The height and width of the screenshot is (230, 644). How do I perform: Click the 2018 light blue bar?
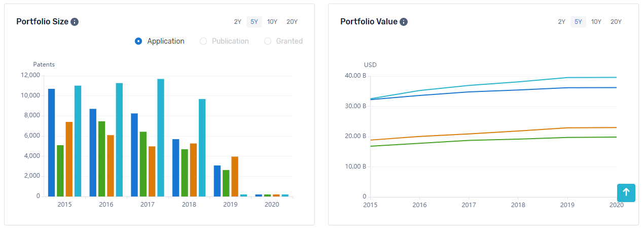pyautogui.click(x=202, y=148)
